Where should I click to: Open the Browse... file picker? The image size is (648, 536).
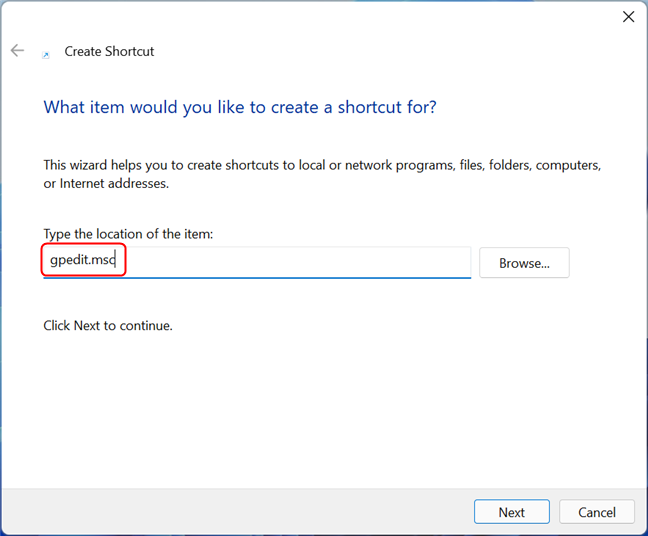(x=524, y=263)
